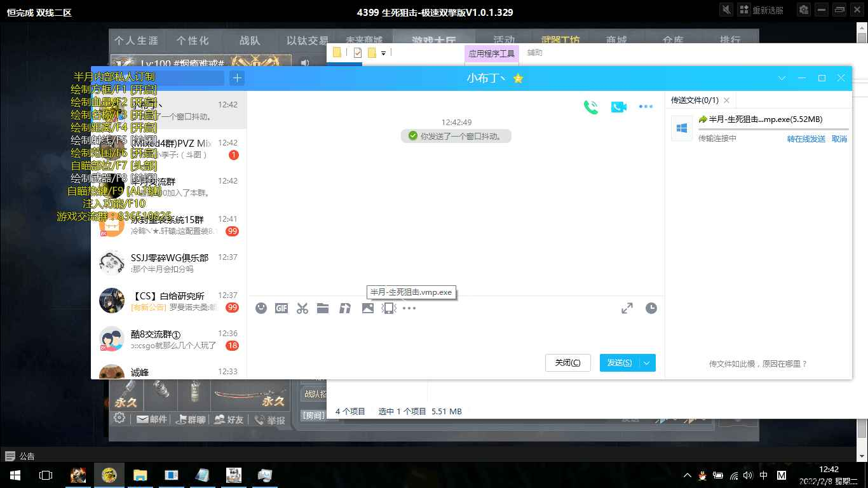Open the game lobby settings gear
Screen dimensions: 868x488
[119, 418]
